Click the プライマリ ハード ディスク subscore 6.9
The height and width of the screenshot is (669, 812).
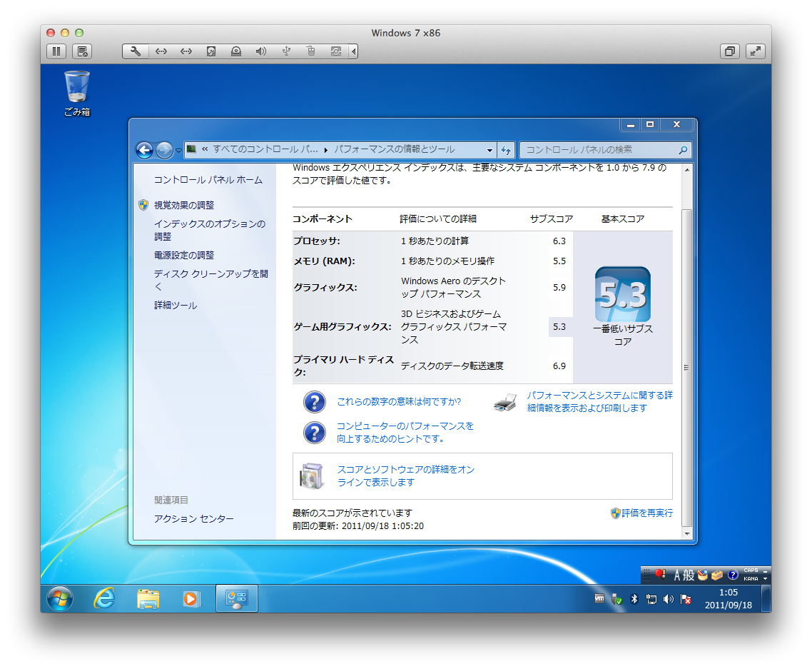[x=559, y=366]
